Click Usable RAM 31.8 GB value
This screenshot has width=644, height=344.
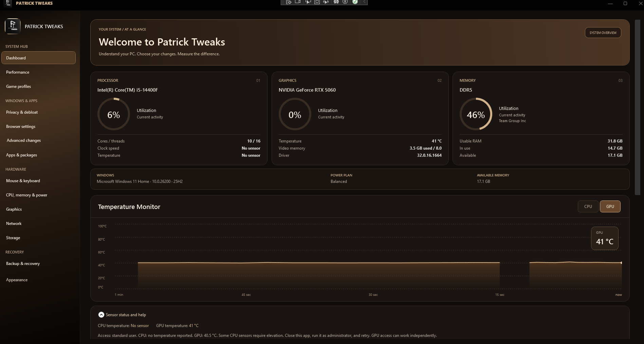click(615, 141)
